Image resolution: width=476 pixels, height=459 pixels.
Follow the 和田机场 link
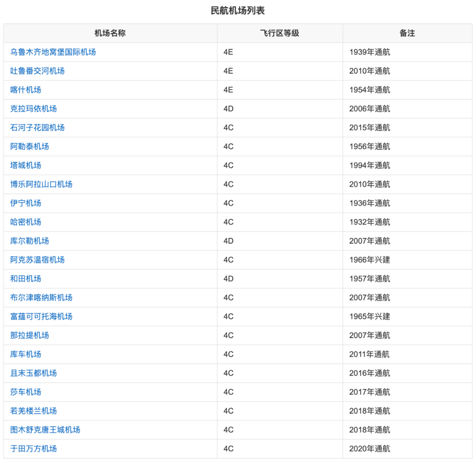click(26, 279)
